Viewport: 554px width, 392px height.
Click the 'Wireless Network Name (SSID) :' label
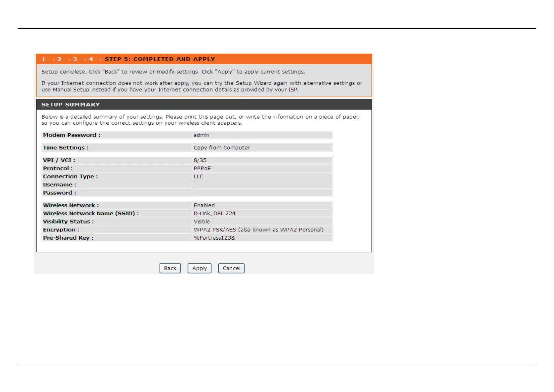[x=91, y=213]
